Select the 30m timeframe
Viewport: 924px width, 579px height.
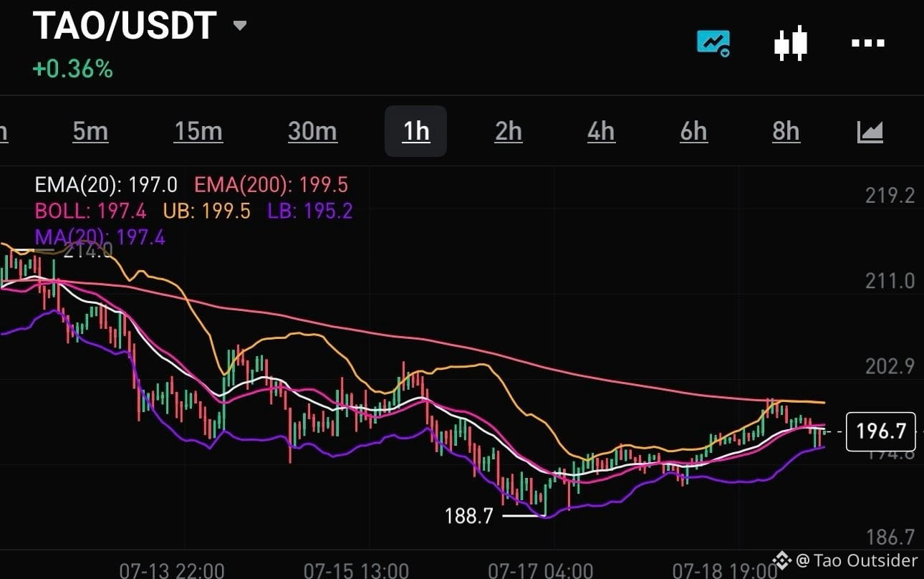(x=312, y=132)
